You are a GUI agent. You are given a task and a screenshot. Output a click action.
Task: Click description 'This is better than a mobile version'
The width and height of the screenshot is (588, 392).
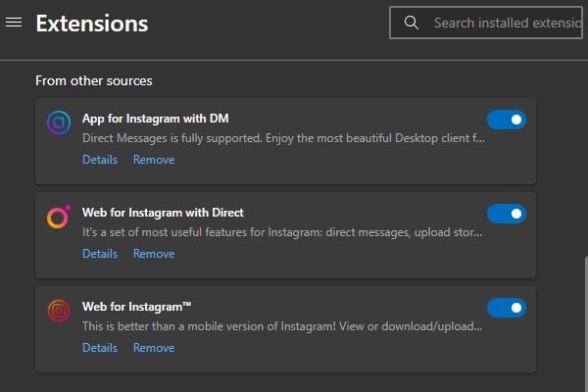282,326
